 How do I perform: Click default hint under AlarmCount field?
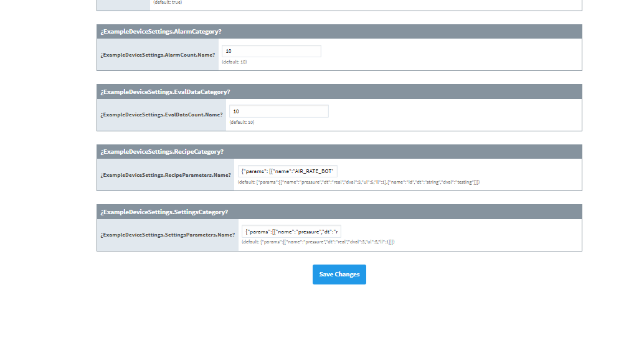click(x=234, y=62)
